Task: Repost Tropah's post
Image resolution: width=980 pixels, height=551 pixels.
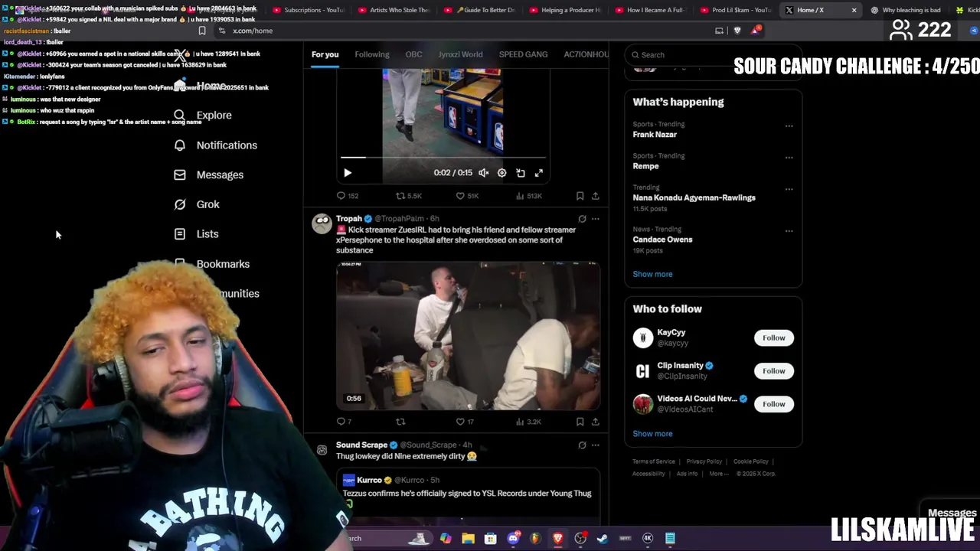Action: 400,422
